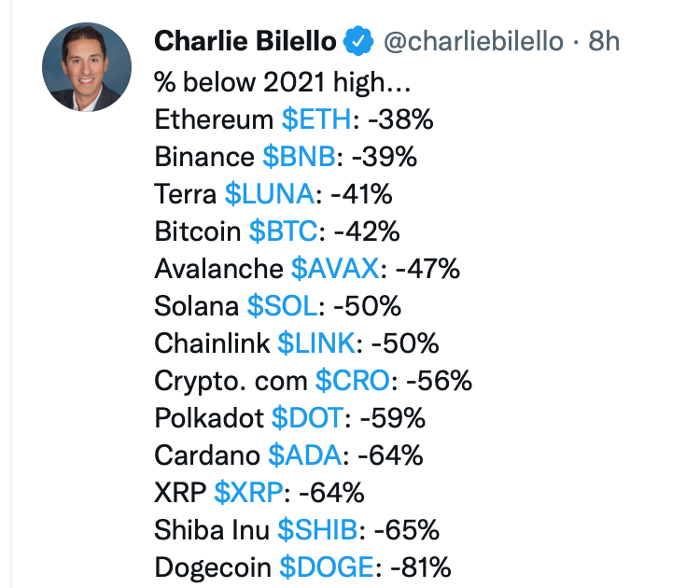Open the $SHIB cashtag

point(317,529)
